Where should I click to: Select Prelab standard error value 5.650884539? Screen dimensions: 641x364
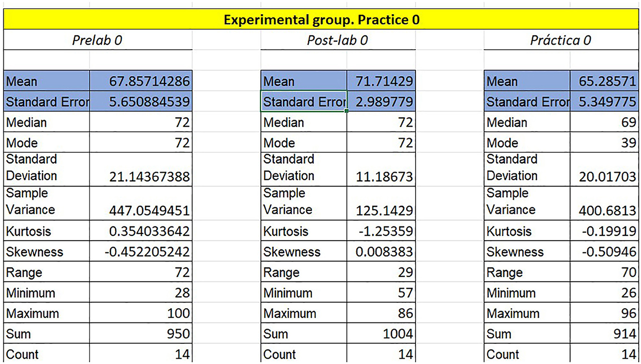[140, 102]
